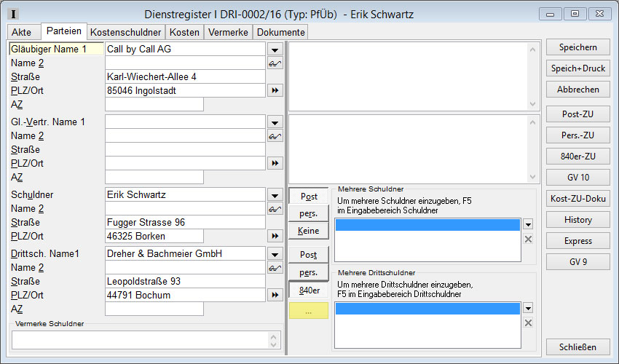Click into the Vermerke Schuldner text field

point(140,339)
